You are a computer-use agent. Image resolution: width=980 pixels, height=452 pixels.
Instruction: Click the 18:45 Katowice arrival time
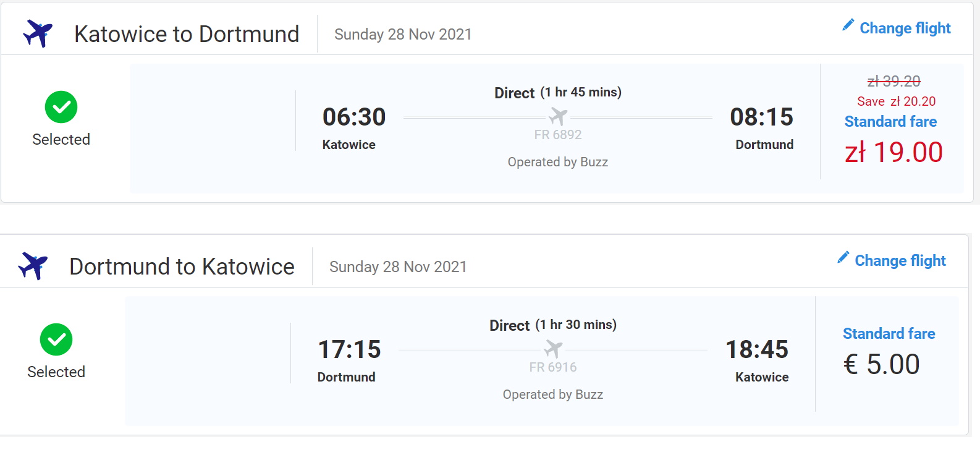point(757,349)
